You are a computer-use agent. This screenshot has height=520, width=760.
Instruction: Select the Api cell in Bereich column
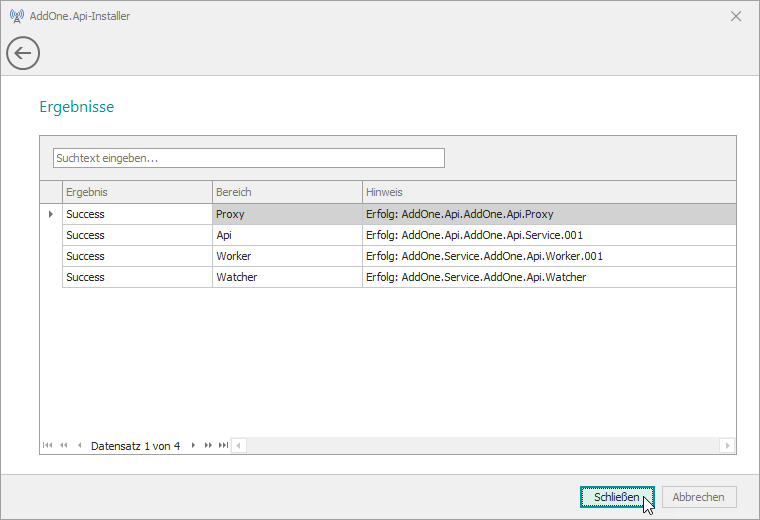(287, 235)
